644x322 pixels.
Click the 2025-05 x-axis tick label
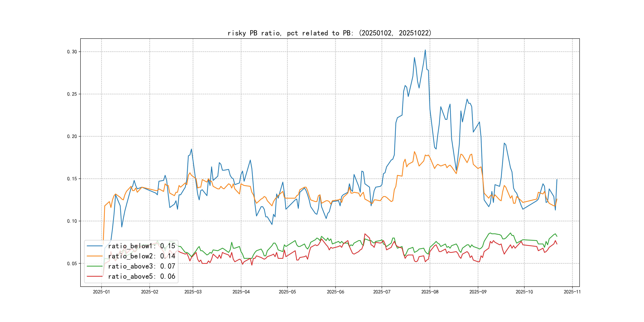click(x=287, y=292)
